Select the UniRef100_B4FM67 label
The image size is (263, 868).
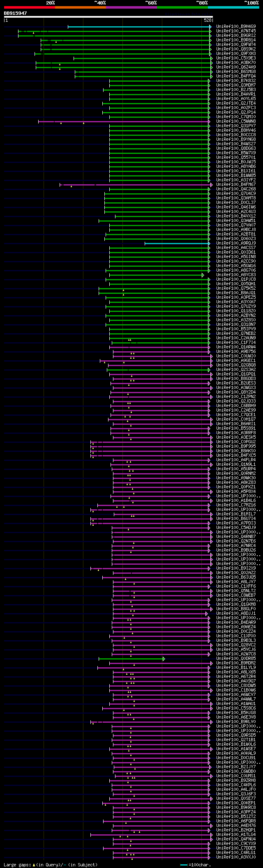pyautogui.click(x=236, y=185)
